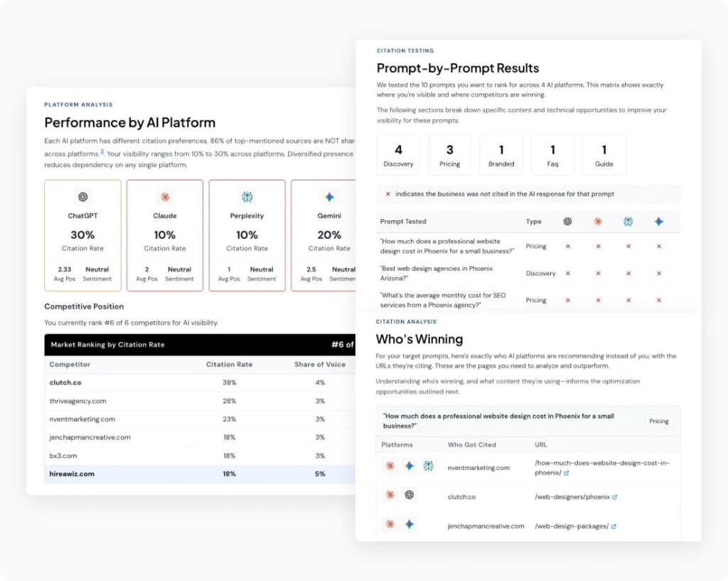Click the Perplexity logo in platform card
Screen dimensions: 728x581
pos(247,197)
